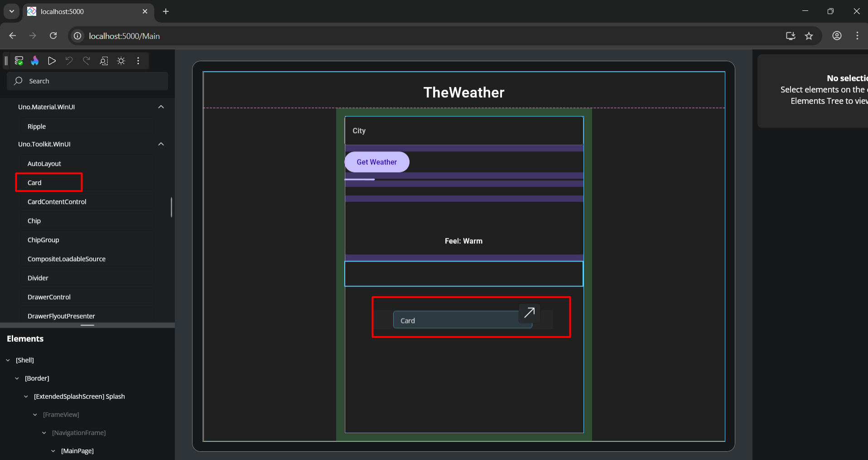The height and width of the screenshot is (460, 868).
Task: Select the [ExtendedSplashScreen] Splash element
Action: (x=79, y=397)
